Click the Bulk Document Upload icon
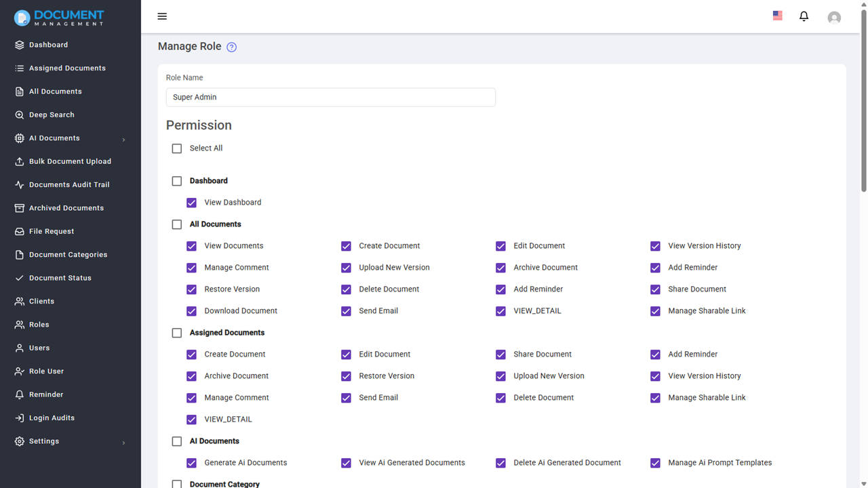The height and width of the screenshot is (488, 868). pos(18,161)
